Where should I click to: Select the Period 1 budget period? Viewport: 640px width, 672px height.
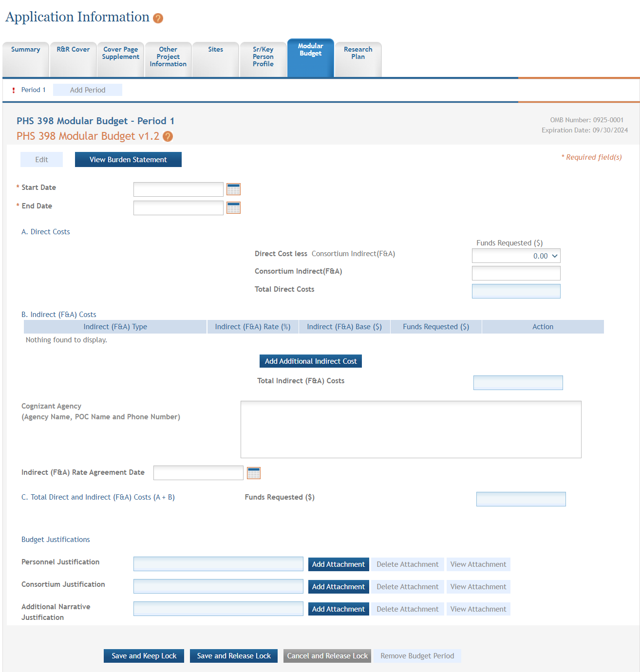coord(33,90)
